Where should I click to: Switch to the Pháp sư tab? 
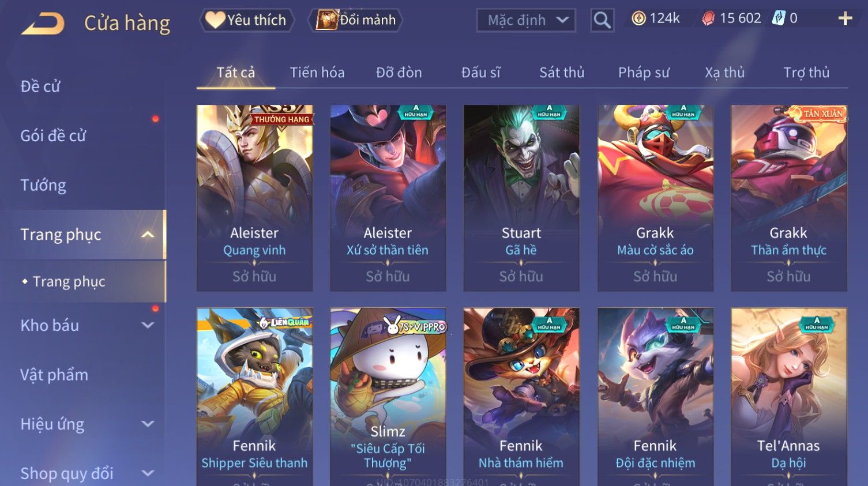(x=644, y=72)
